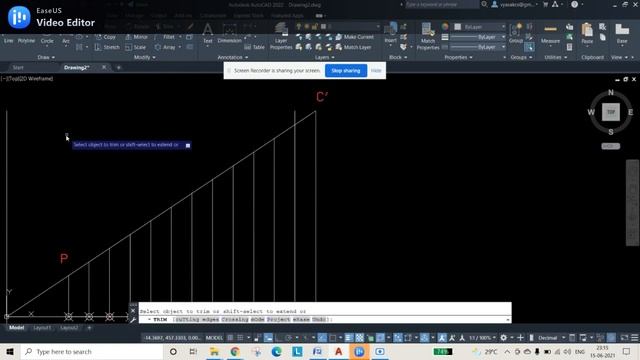The height and width of the screenshot is (360, 640).
Task: Click the Scale command
Action: (x=136, y=47)
